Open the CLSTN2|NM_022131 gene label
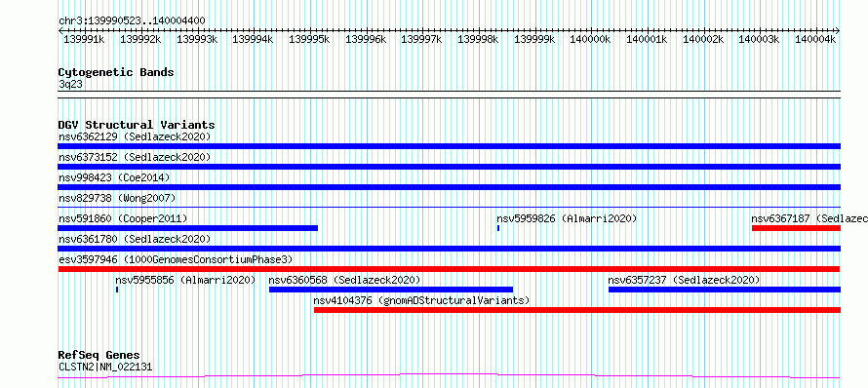The width and height of the screenshot is (868, 388). click(105, 367)
